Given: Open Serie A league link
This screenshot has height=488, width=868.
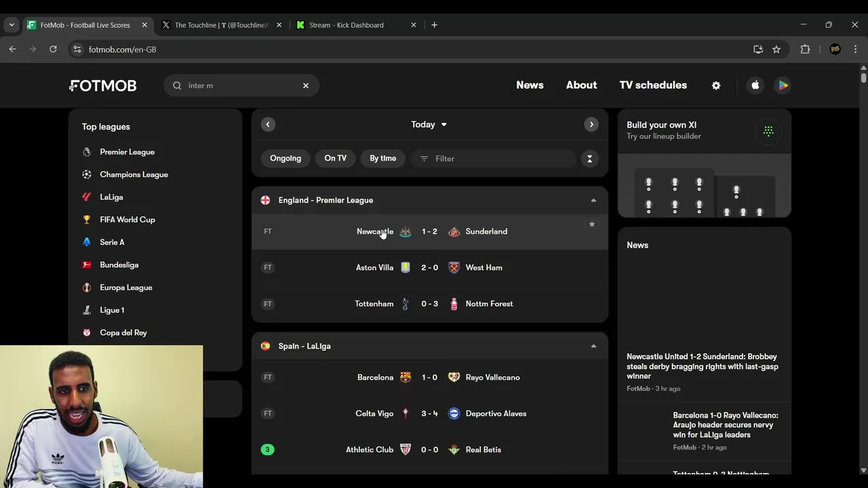Looking at the screenshot, I should pos(112,242).
